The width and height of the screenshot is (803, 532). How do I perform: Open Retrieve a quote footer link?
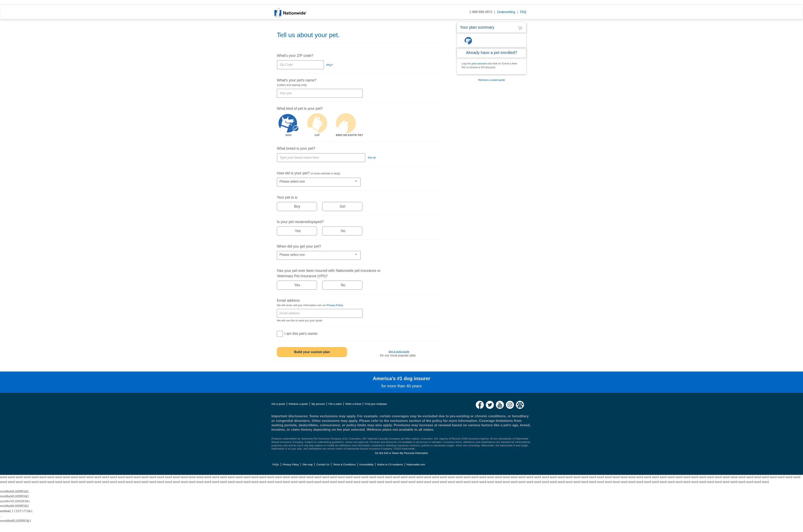298,404
